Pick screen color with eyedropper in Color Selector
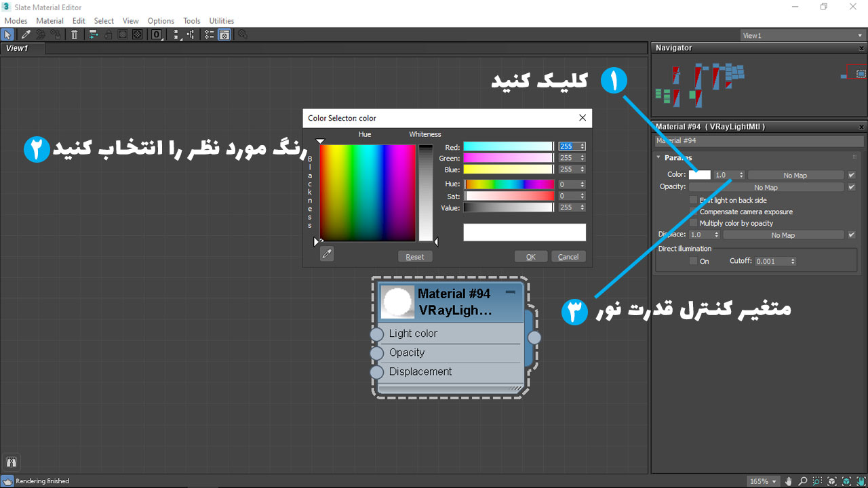Screen dimensions: 868x488 click(327, 255)
